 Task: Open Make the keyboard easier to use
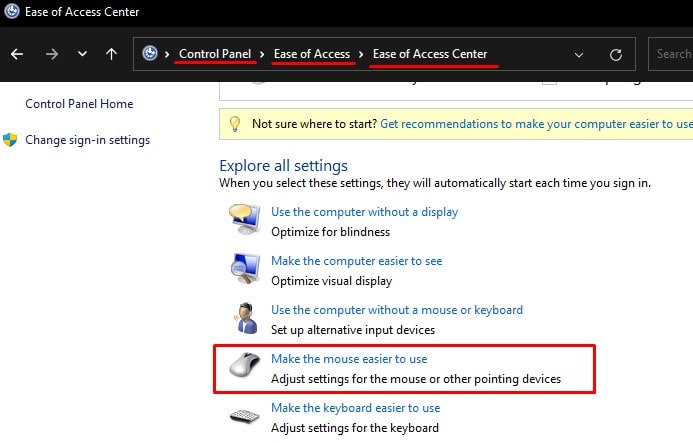(355, 408)
